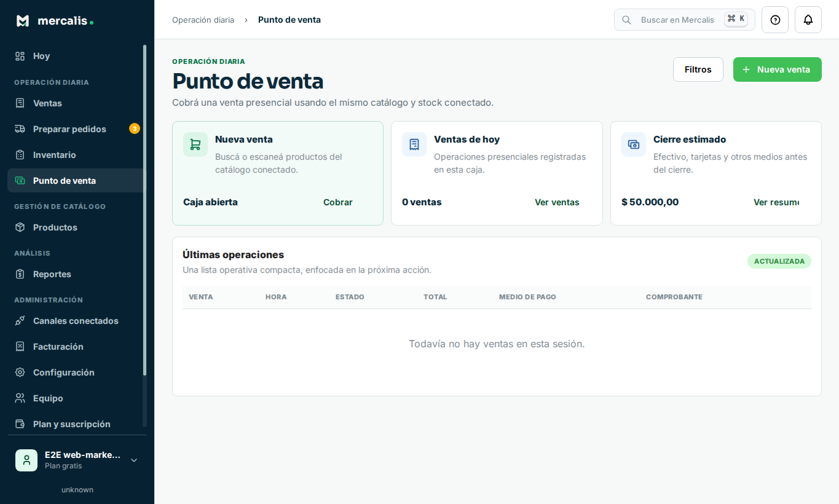
Task: Click the $ 50.000,00 amount
Action: point(650,202)
